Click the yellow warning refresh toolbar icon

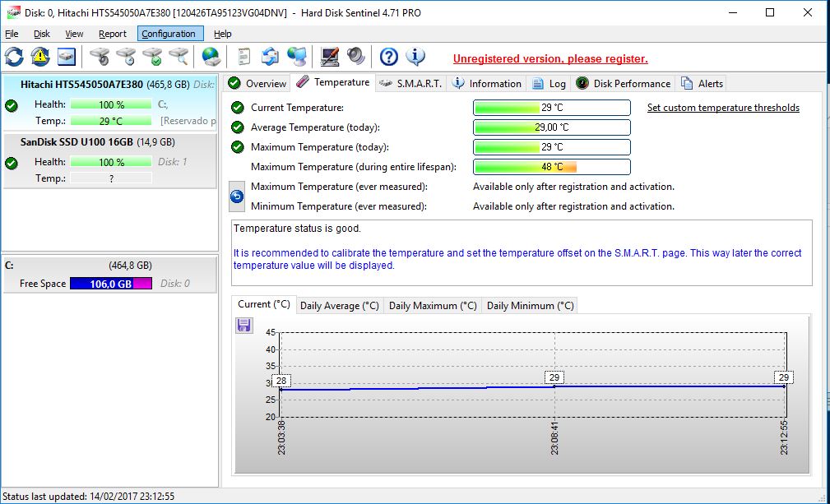(40, 57)
